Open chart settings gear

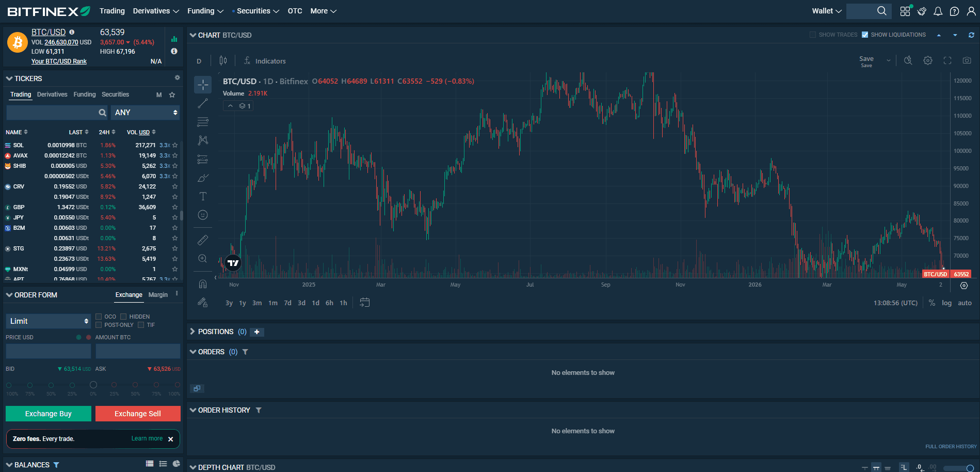coord(928,60)
